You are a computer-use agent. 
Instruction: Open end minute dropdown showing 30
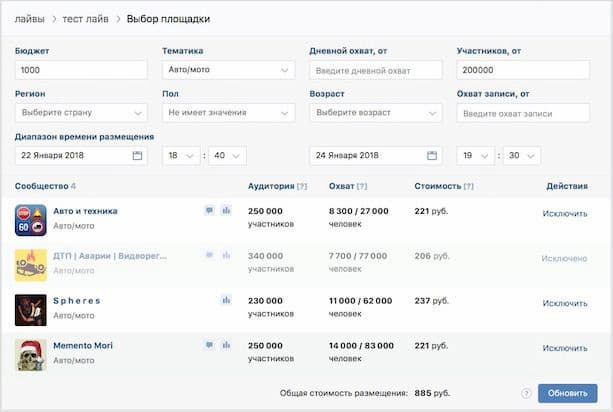coord(522,156)
